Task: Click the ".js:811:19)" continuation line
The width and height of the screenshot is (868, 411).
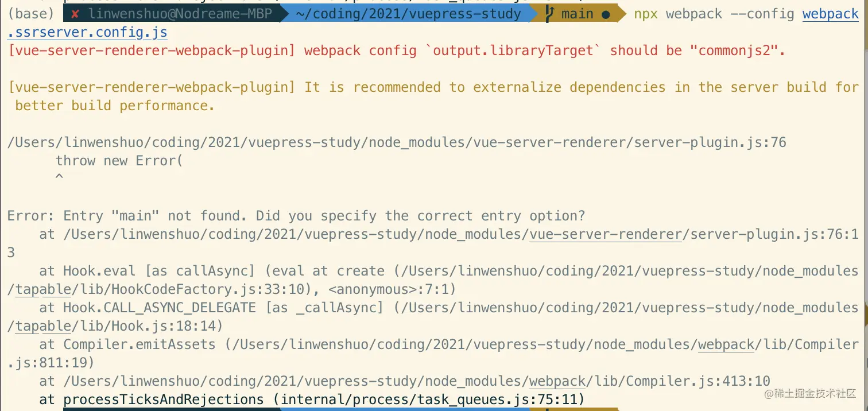Action: pyautogui.click(x=51, y=363)
